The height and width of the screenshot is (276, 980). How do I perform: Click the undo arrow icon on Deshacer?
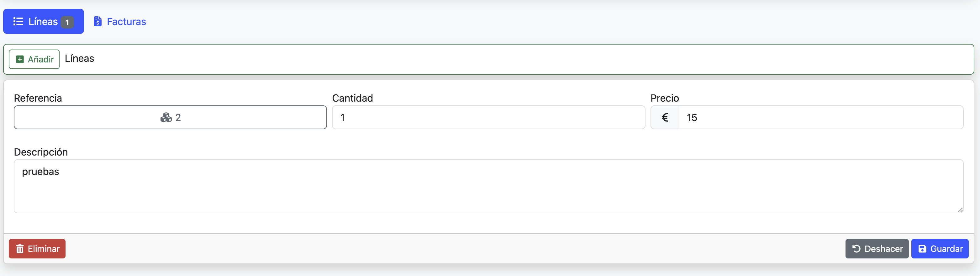coord(856,249)
